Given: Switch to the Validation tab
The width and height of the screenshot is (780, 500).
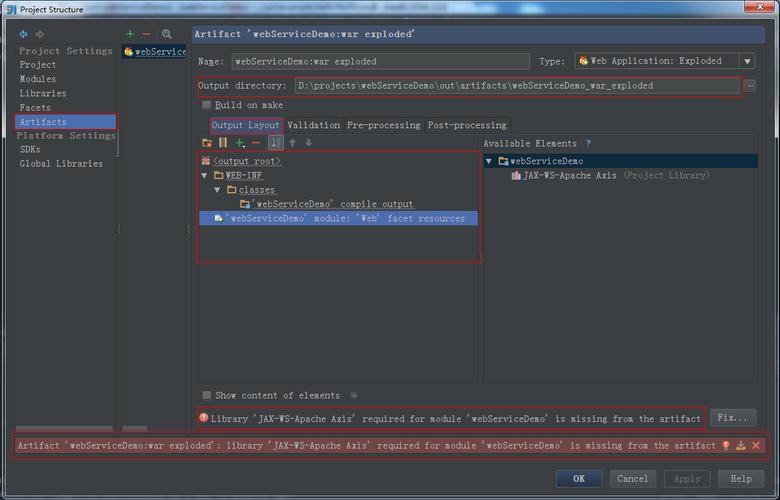Looking at the screenshot, I should 314,125.
